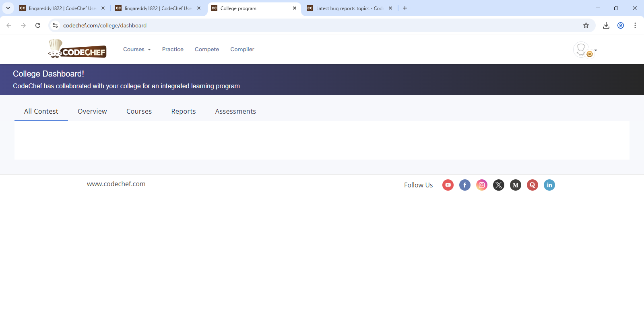Open the Instagram icon in footer
The width and height of the screenshot is (644, 320).
(482, 185)
